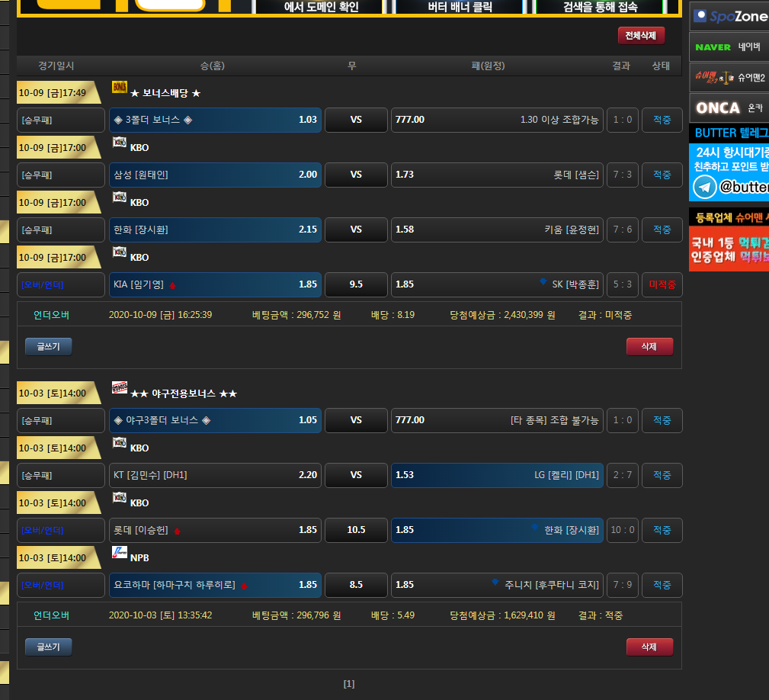Screen dimensions: 769x700
Task: Click the 등록업체 슈어맨 red banner
Action: (x=729, y=239)
